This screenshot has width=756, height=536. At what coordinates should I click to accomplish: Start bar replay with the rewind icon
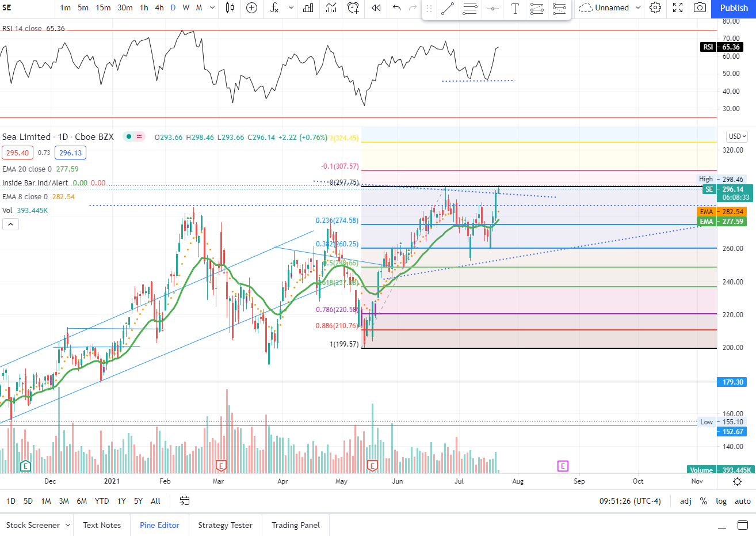coord(376,7)
